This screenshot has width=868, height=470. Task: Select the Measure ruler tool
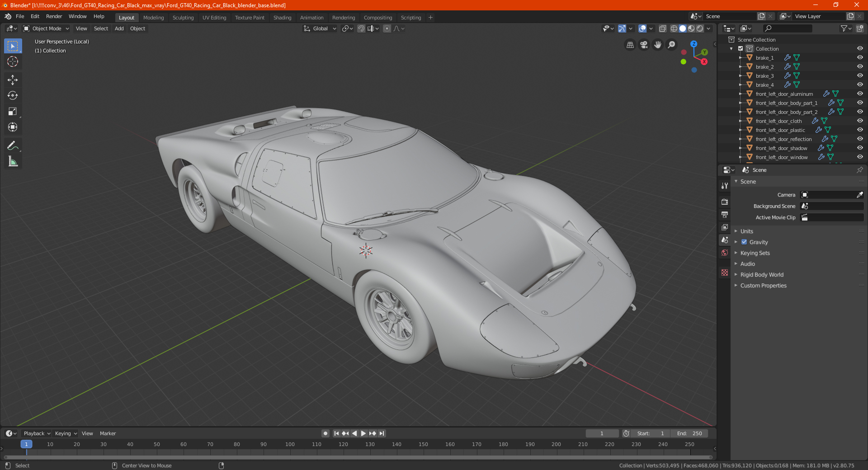[x=13, y=161]
